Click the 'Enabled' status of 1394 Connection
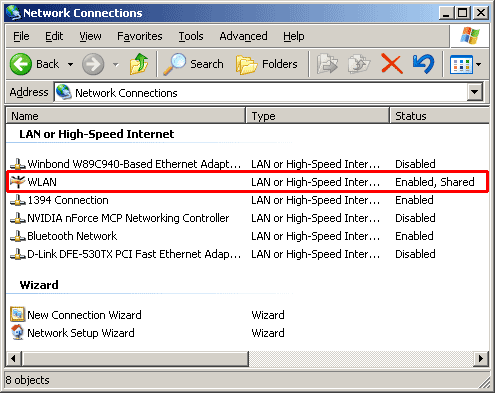The image size is (495, 393). [x=414, y=200]
